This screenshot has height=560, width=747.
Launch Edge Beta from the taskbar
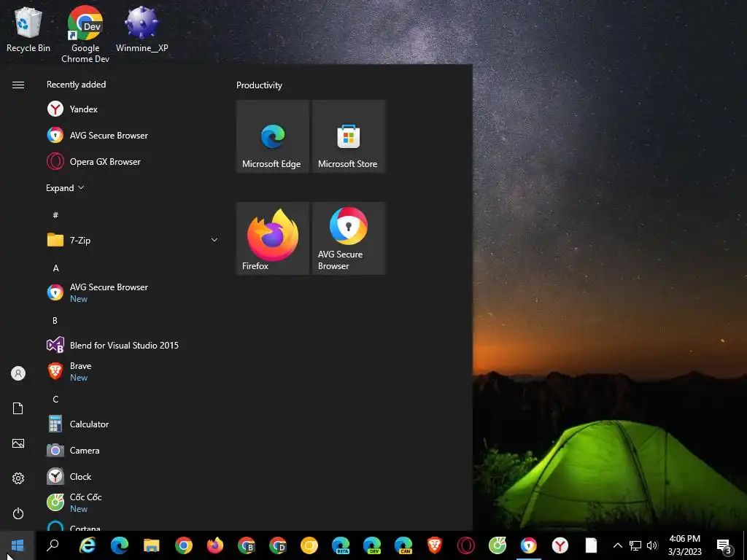coord(341,545)
